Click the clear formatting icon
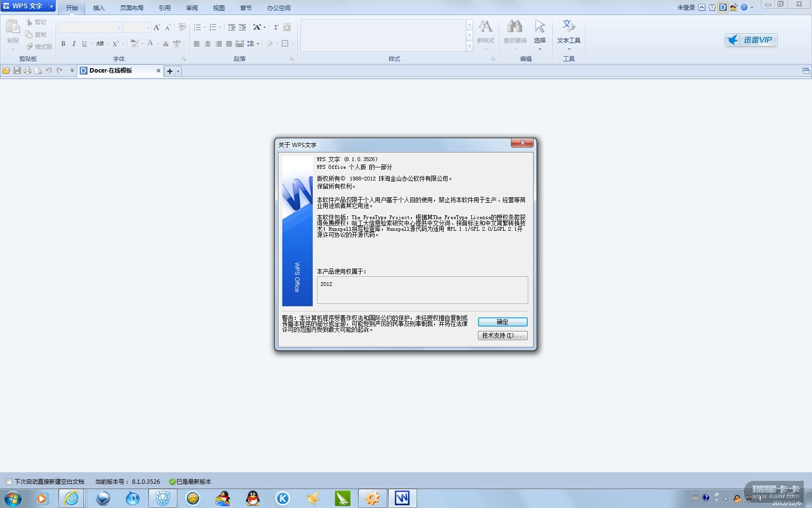Screen dimensions: 812x508 (x=182, y=27)
